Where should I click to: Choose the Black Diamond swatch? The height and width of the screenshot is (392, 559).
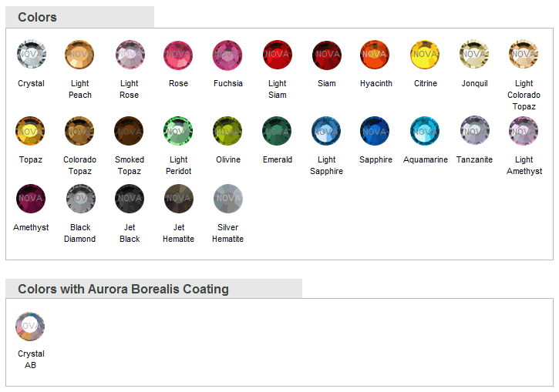click(79, 199)
